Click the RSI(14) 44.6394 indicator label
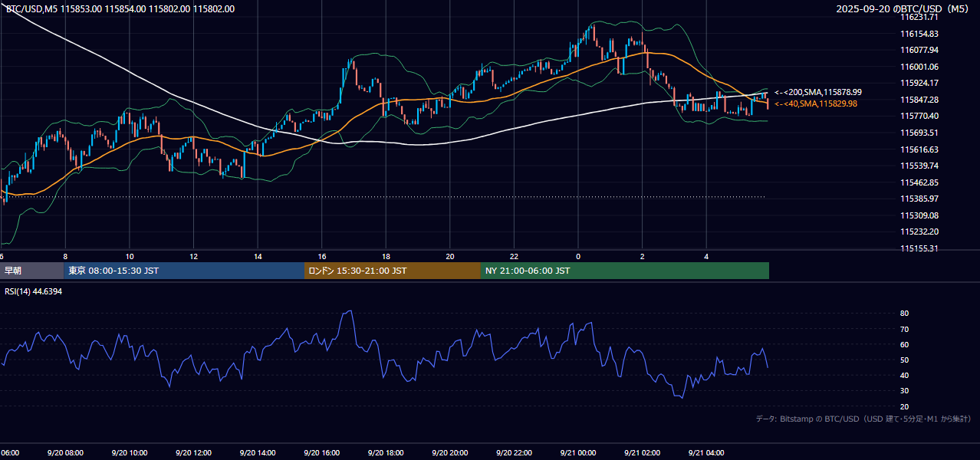The height and width of the screenshot is (460, 980). tap(34, 291)
